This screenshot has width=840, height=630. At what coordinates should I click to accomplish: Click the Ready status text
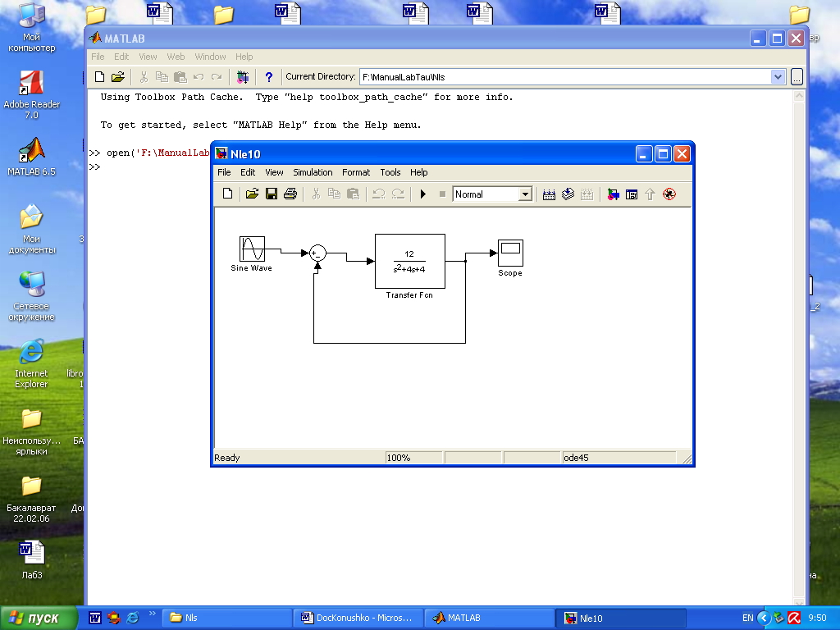(227, 458)
